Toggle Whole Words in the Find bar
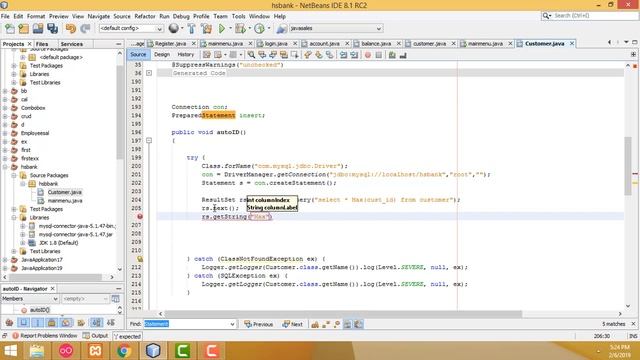This screenshot has width=640, height=360. [x=326, y=324]
